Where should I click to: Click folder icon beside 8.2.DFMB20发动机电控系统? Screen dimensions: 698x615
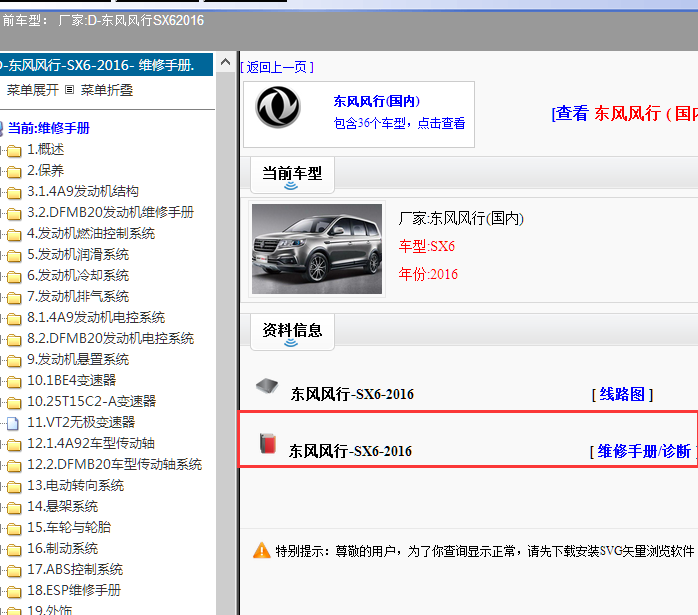click(x=14, y=340)
